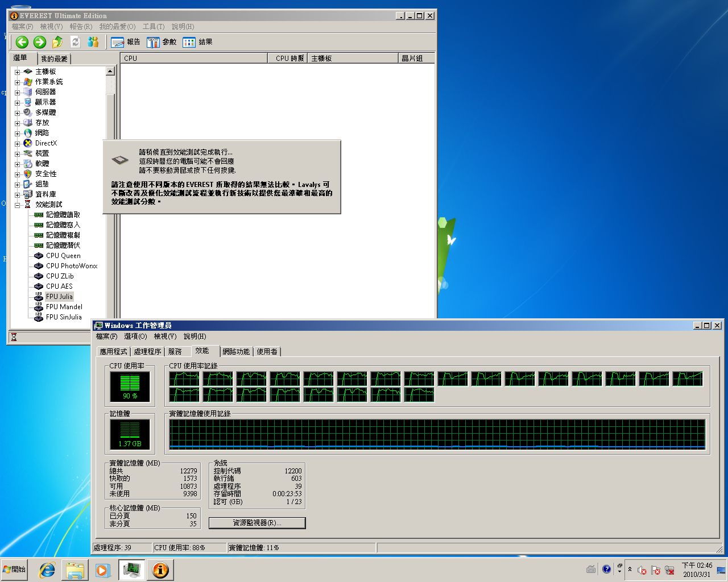Viewport: 728px width, 582px height.
Task: Select the 記憶體潛伏 memory latency benchmark
Action: pos(63,246)
